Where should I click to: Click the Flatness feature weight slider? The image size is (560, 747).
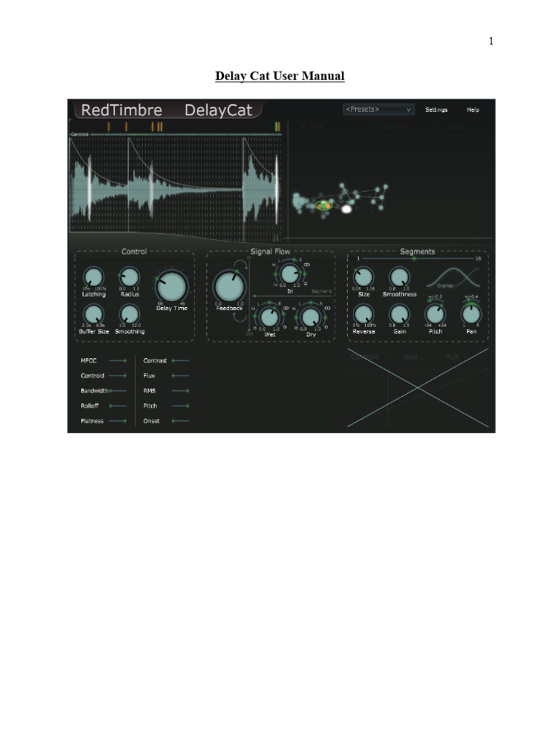point(117,421)
